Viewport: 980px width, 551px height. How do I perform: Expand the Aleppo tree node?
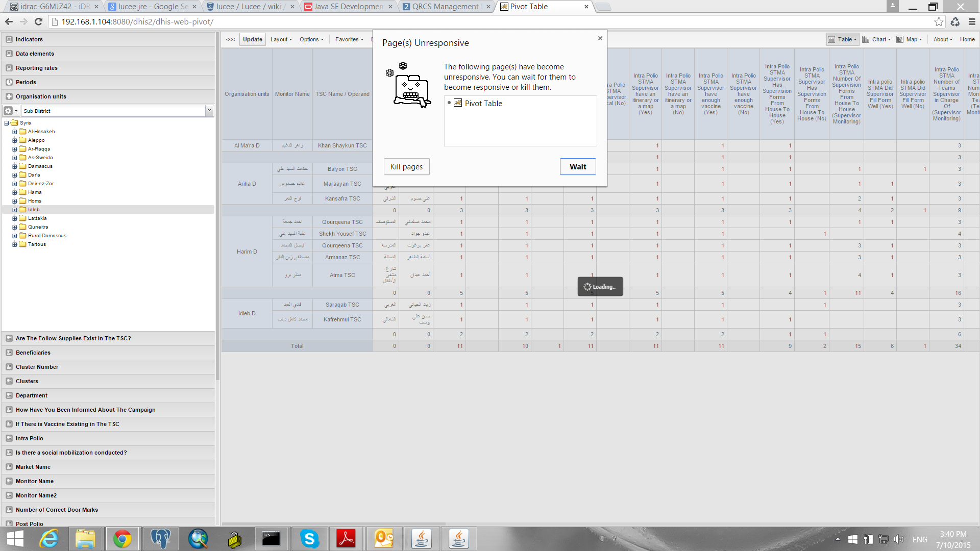coord(15,140)
